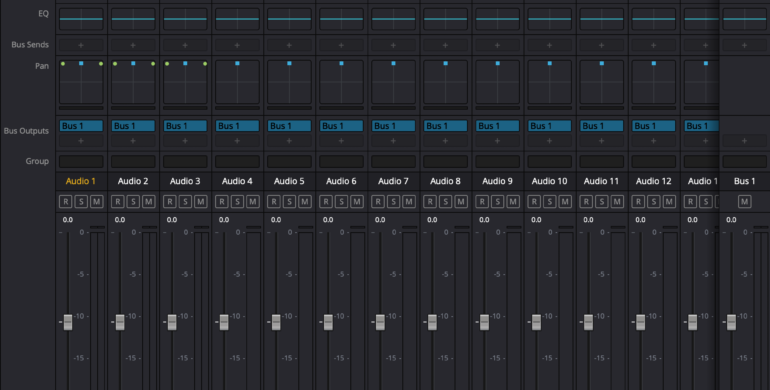The width and height of the screenshot is (770, 390).
Task: Select the Audio 1 track name
Action: coord(81,181)
